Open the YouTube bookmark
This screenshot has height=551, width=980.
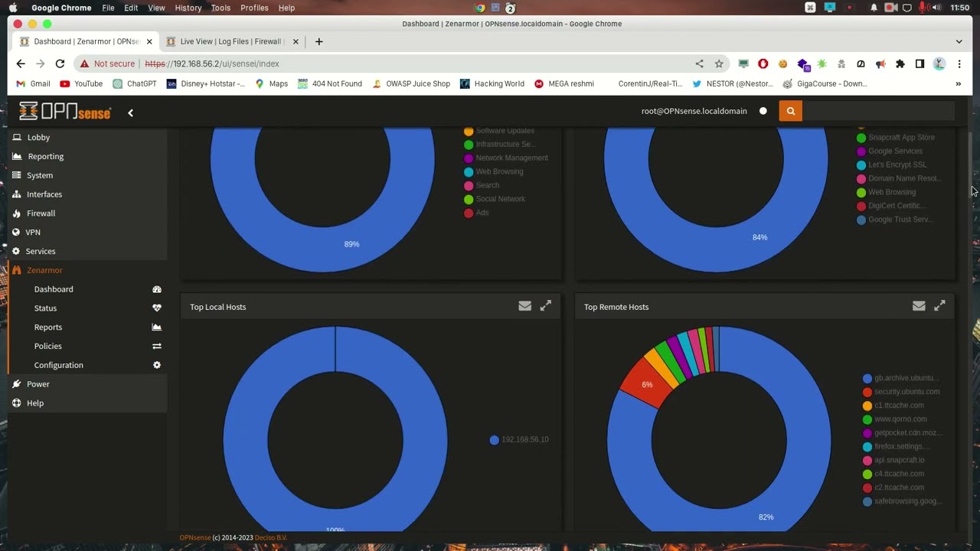click(81, 83)
